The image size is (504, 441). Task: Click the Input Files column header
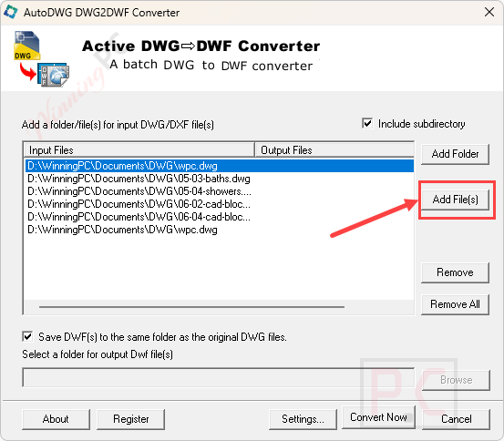coord(139,150)
